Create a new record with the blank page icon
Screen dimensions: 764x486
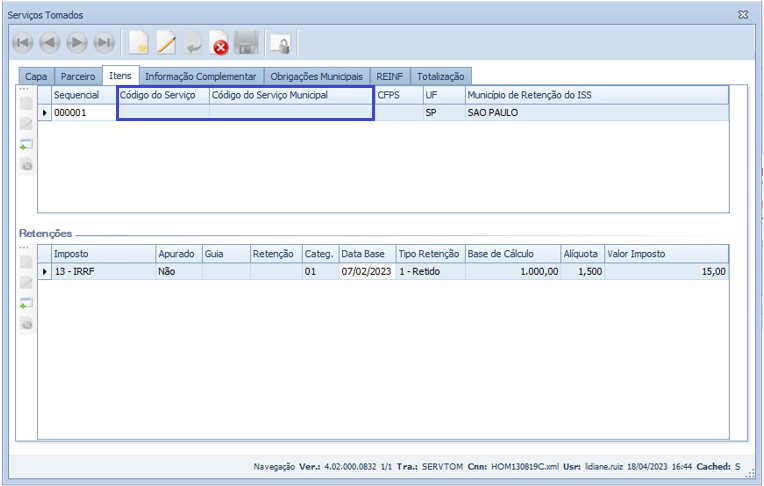click(x=139, y=43)
